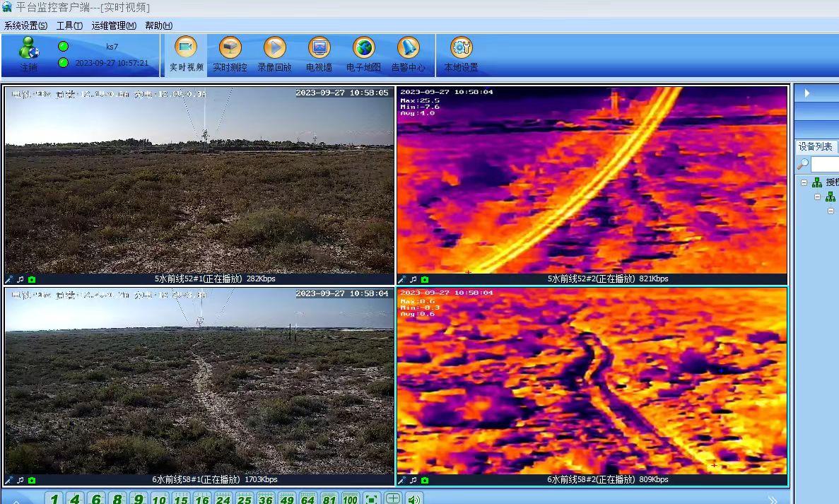Open the 实时测控 monitoring module
The width and height of the screenshot is (839, 504).
coord(230,54)
